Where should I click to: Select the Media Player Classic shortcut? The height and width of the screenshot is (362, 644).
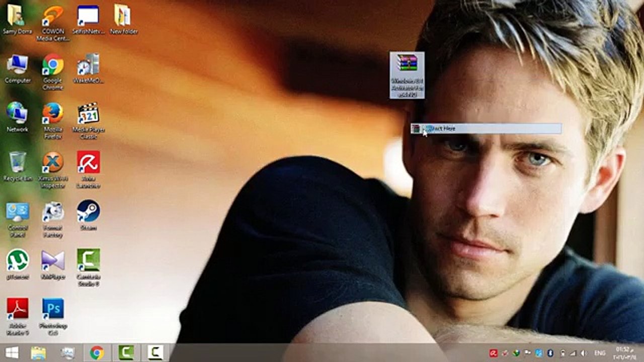(88, 121)
